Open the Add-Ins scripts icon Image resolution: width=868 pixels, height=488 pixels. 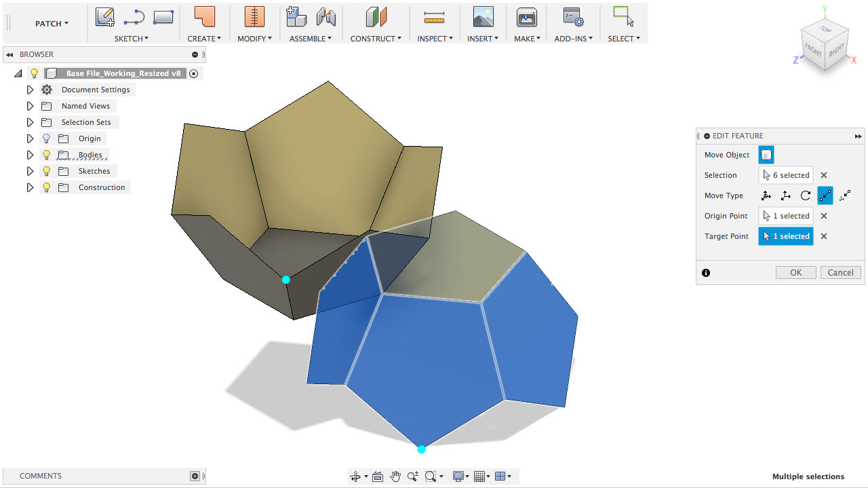(573, 17)
